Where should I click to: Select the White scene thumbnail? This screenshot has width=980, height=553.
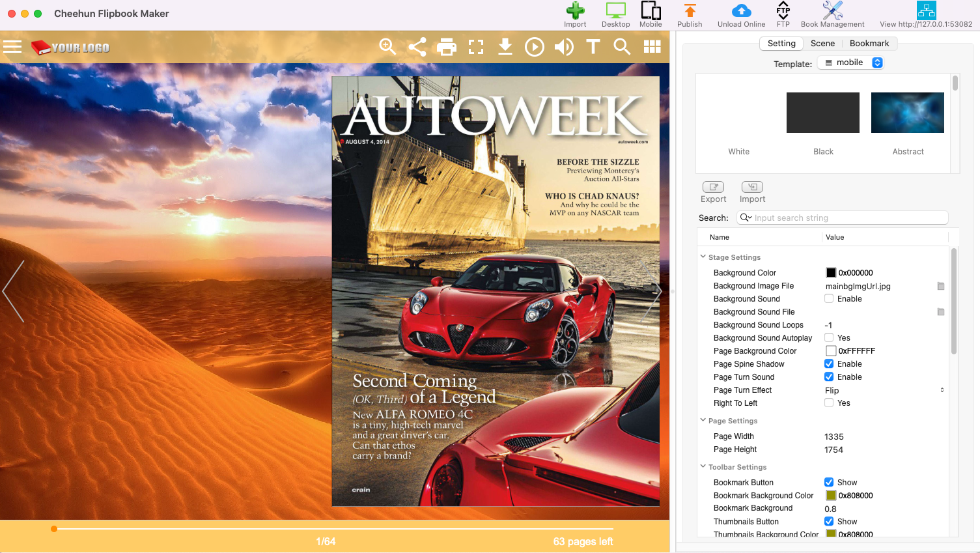point(738,113)
